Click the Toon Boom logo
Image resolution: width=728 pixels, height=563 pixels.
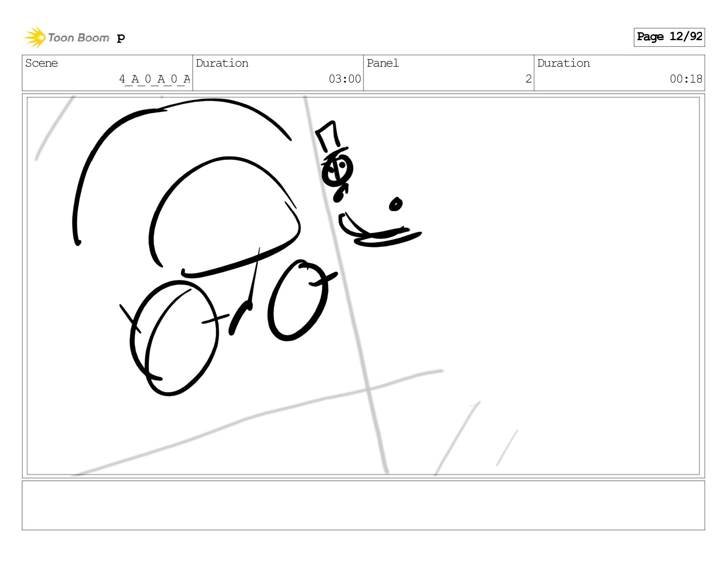pyautogui.click(x=66, y=38)
